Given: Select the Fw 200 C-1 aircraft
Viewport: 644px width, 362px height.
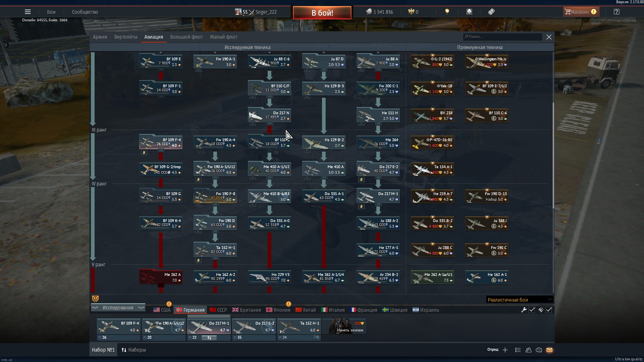Looking at the screenshot, I should (x=378, y=88).
